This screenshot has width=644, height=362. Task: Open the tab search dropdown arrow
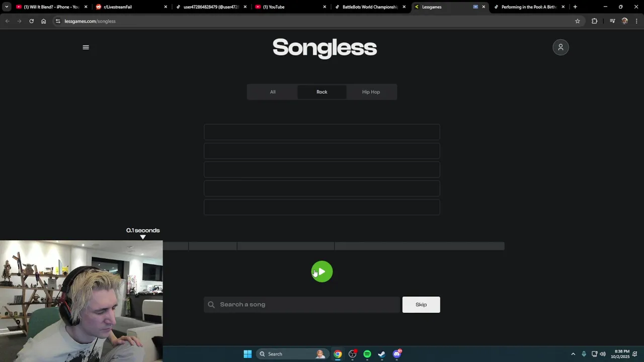pos(7,7)
